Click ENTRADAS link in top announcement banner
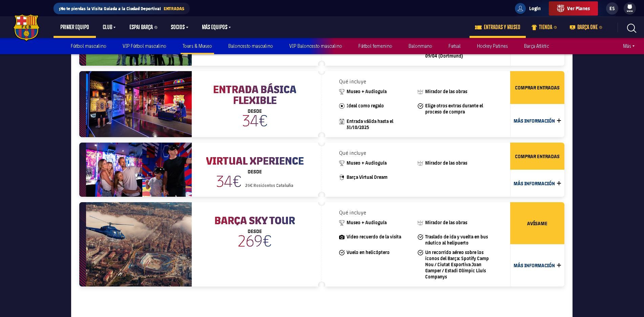The width and height of the screenshot is (644, 317). [174, 9]
